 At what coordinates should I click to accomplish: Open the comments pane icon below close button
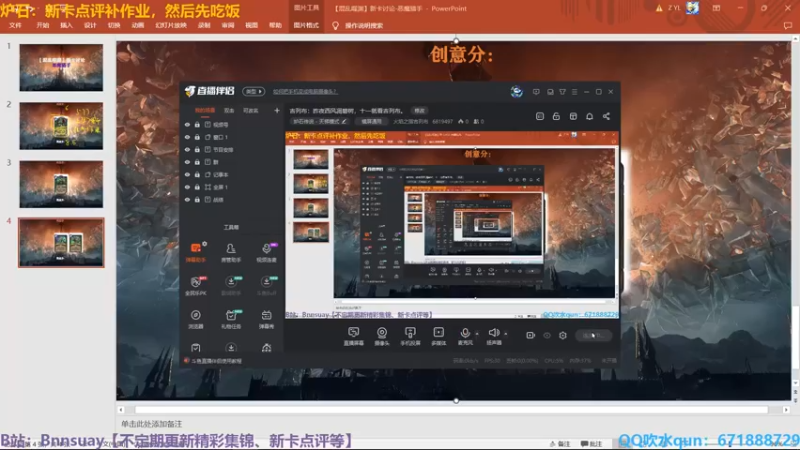(788, 25)
